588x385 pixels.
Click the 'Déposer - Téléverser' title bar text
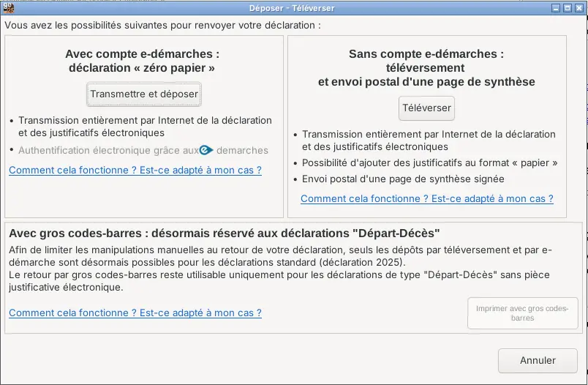292,8
